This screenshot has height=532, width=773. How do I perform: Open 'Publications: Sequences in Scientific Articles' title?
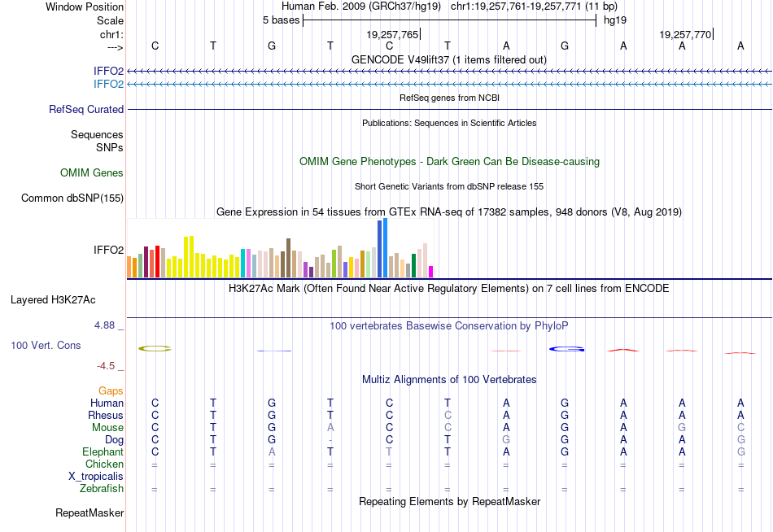(449, 123)
